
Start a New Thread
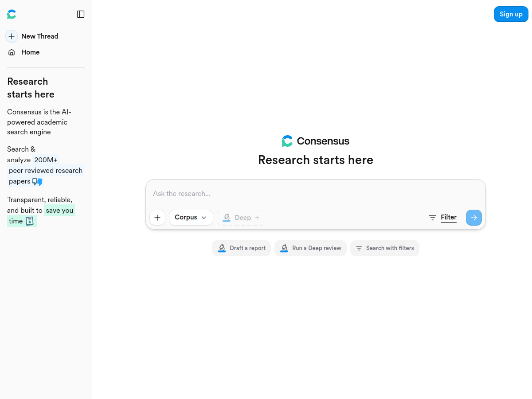[x=40, y=36]
